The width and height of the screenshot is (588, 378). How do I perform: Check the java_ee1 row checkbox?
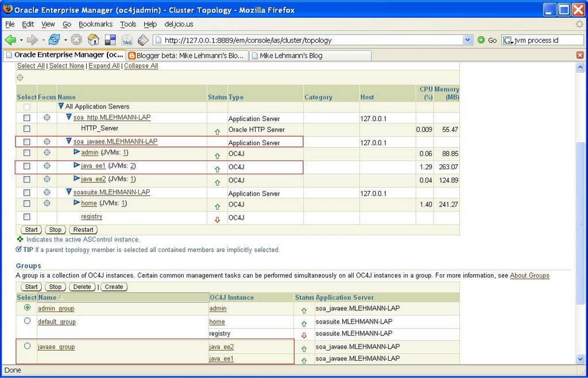pos(26,166)
